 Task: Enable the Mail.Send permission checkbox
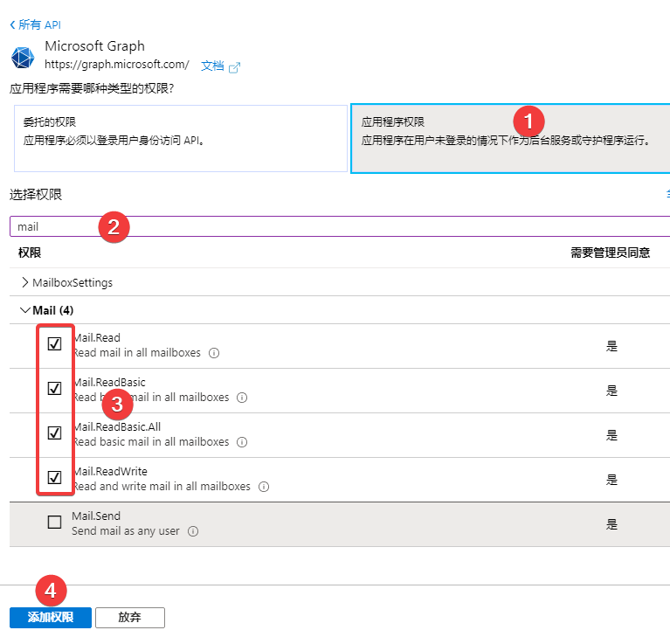[54, 523]
